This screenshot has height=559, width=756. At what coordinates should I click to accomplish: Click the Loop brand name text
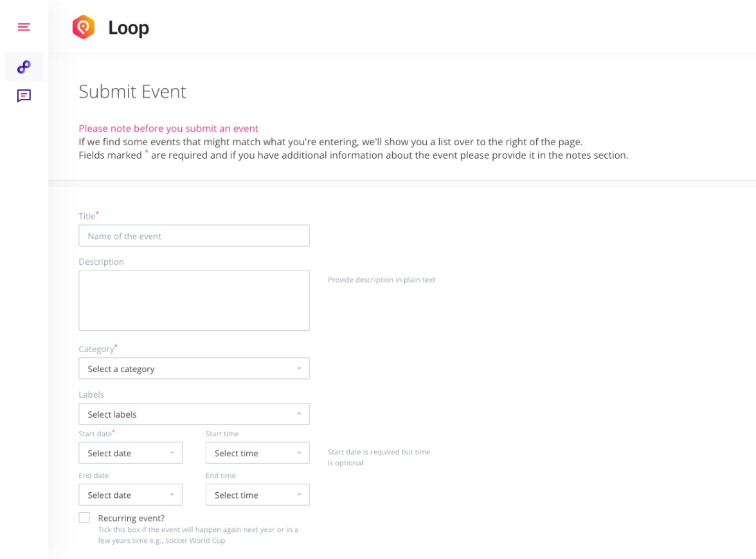click(129, 28)
